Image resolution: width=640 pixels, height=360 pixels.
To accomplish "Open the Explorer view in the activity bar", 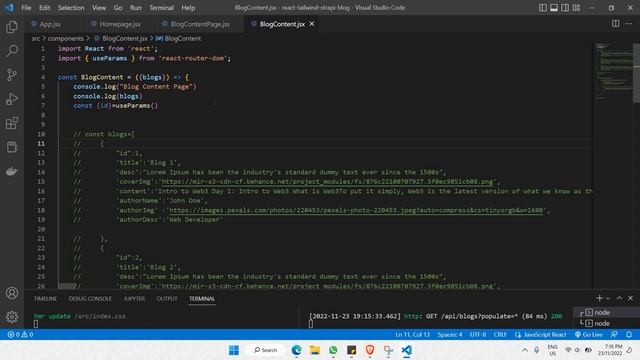I will (12, 27).
